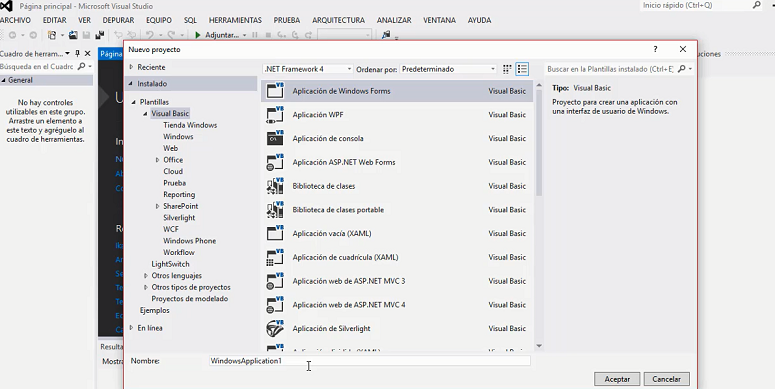Select the Proyectos de modelado category
The height and width of the screenshot is (389, 775).
click(190, 299)
